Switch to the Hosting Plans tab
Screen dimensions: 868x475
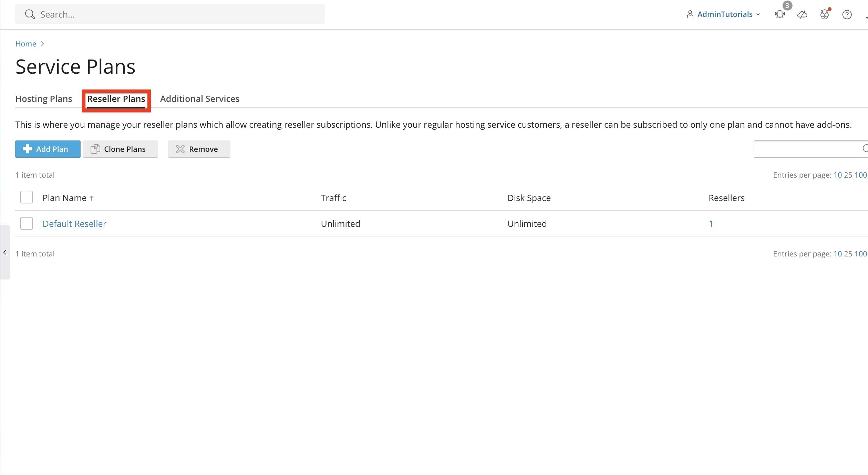coord(44,99)
